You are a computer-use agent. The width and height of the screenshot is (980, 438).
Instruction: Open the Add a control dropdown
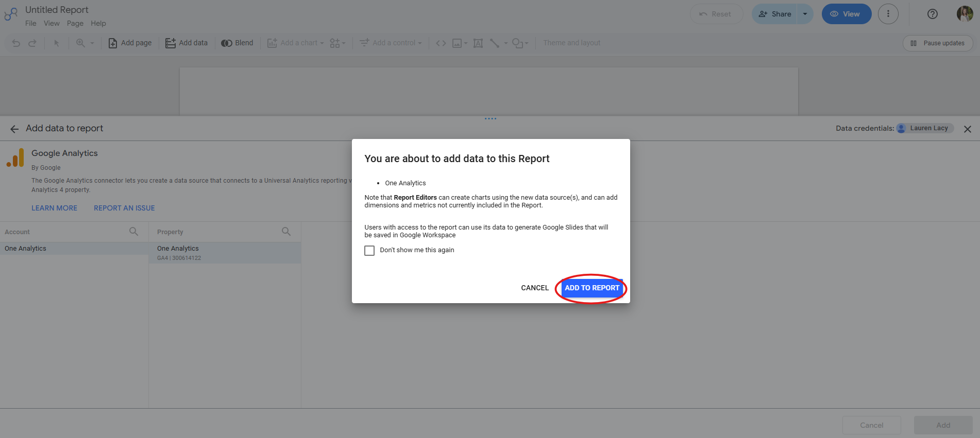tap(391, 43)
